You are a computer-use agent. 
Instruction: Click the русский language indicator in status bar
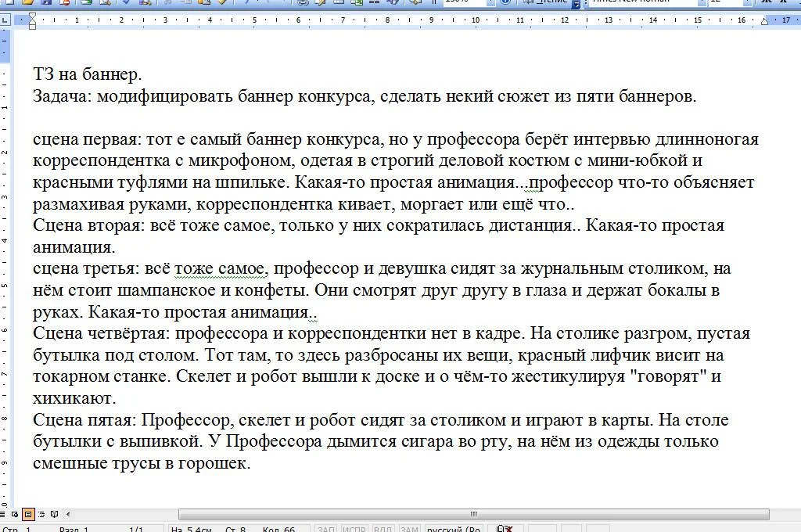coord(454,529)
